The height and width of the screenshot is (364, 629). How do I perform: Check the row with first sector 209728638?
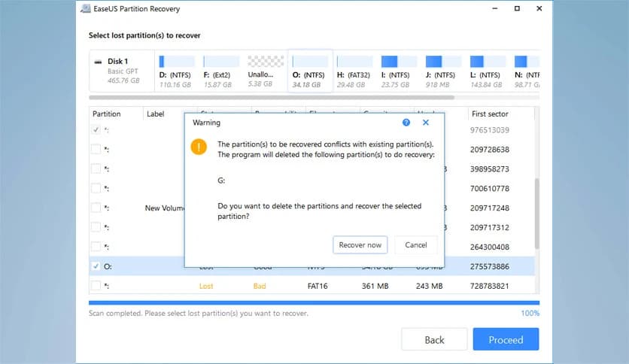[96, 149]
